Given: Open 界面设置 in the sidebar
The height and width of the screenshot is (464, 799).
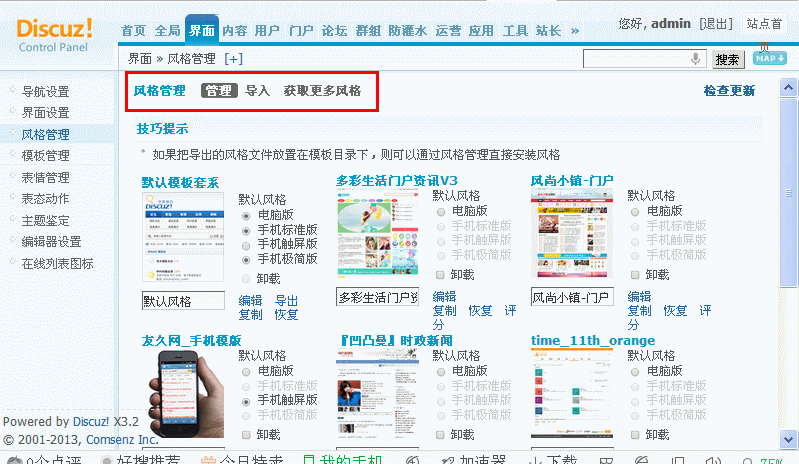Looking at the screenshot, I should click(x=45, y=113).
